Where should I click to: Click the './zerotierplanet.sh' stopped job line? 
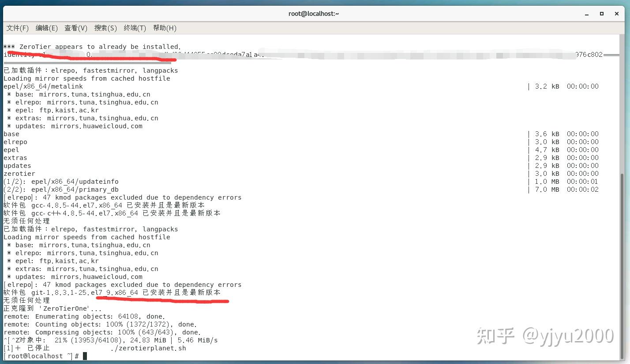tap(95, 348)
